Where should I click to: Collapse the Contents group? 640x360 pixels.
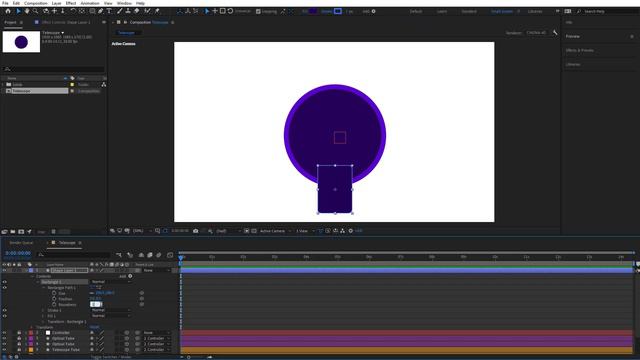[x=32, y=276]
